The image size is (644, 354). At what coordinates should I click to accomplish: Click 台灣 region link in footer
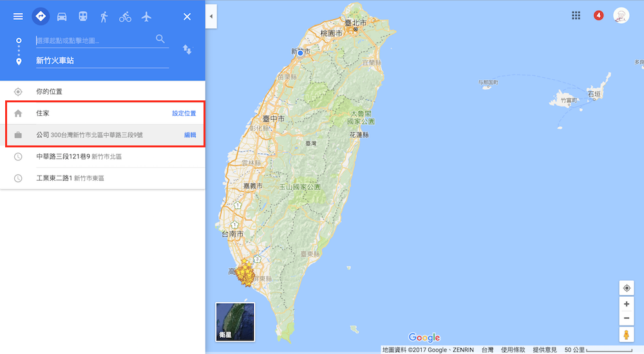[x=488, y=350]
